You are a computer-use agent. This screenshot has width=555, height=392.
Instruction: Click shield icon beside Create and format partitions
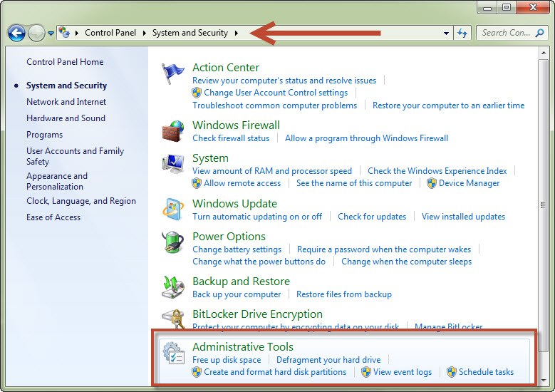coord(197,372)
